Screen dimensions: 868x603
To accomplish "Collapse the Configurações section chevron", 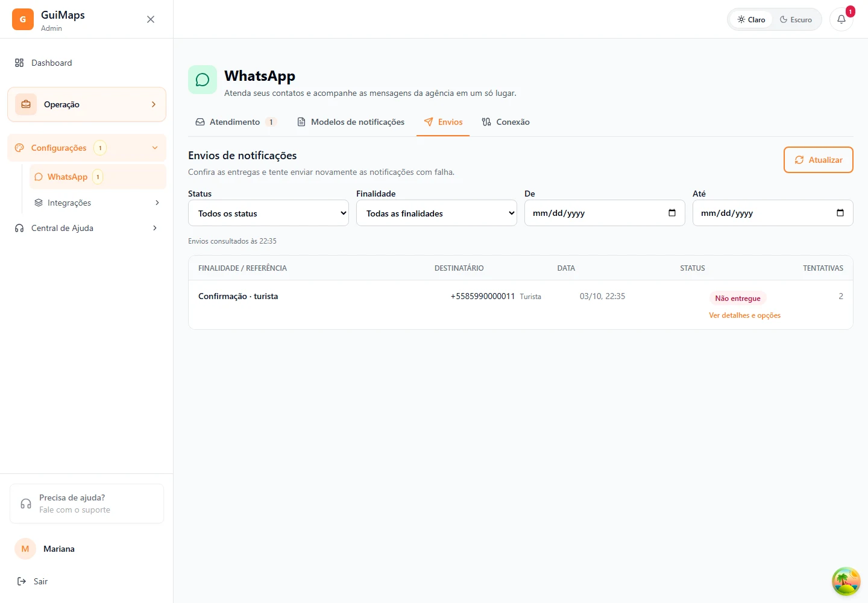I will pos(155,148).
